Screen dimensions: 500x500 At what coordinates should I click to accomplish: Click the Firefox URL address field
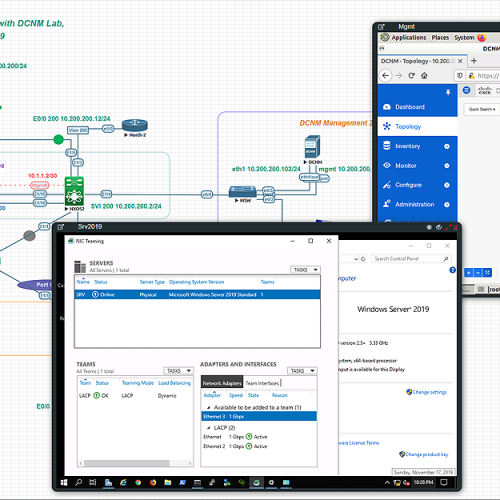click(488, 76)
